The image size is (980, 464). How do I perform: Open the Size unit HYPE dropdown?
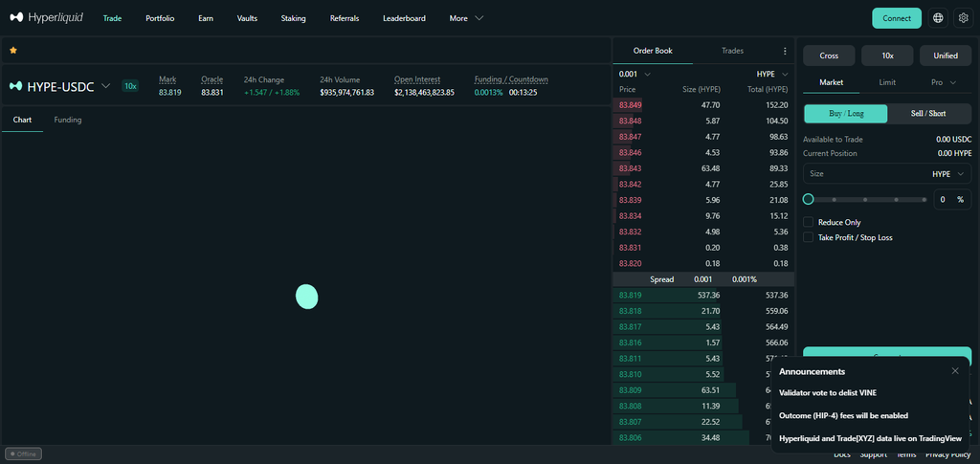coord(948,174)
